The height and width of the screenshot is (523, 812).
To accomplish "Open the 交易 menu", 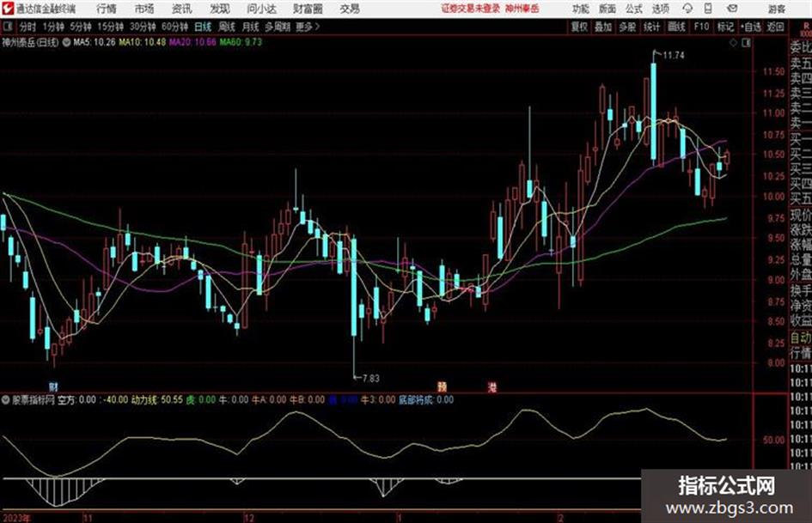I will (350, 9).
